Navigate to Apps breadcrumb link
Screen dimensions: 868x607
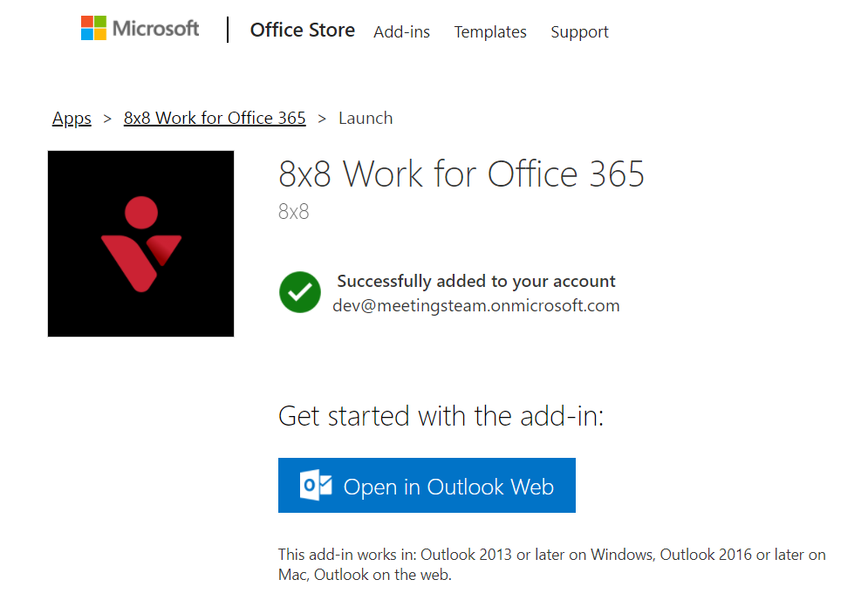point(72,119)
